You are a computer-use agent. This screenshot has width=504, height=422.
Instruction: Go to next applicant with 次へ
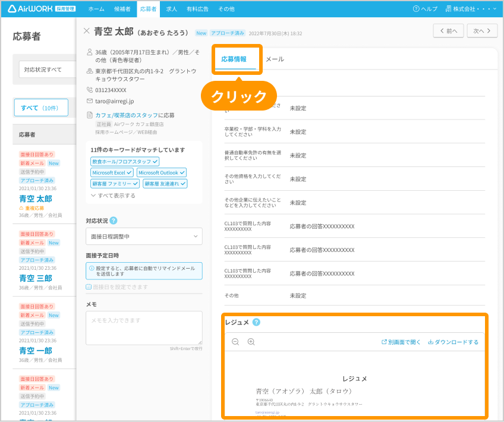tap(482, 31)
